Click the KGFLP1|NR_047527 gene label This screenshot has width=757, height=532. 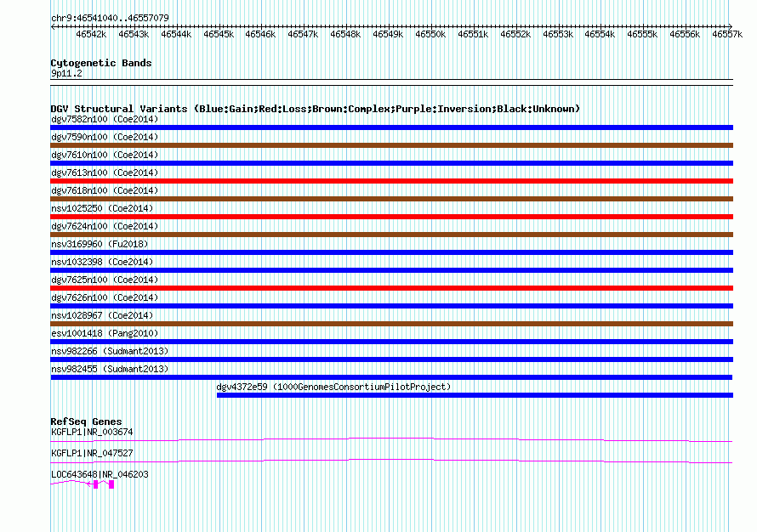click(92, 454)
